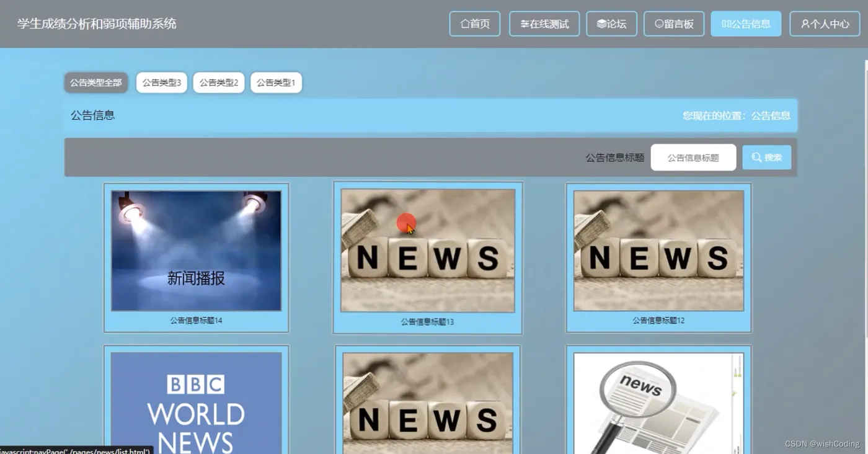Viewport: 868px width, 454px height.
Task: Open the 首页 home page
Action: tap(474, 24)
